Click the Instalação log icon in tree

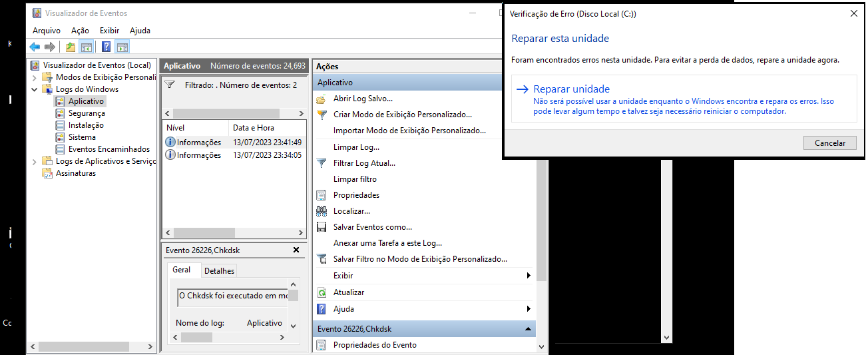60,125
